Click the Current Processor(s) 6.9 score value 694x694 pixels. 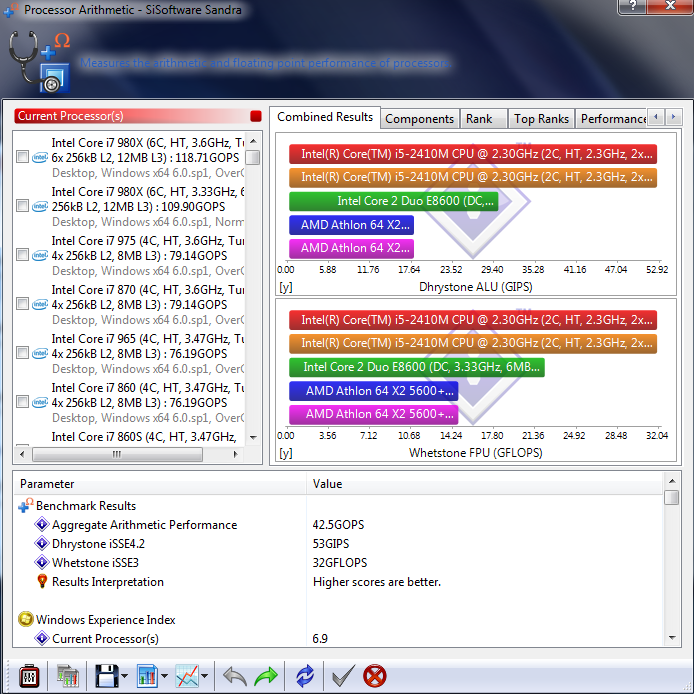pos(320,639)
